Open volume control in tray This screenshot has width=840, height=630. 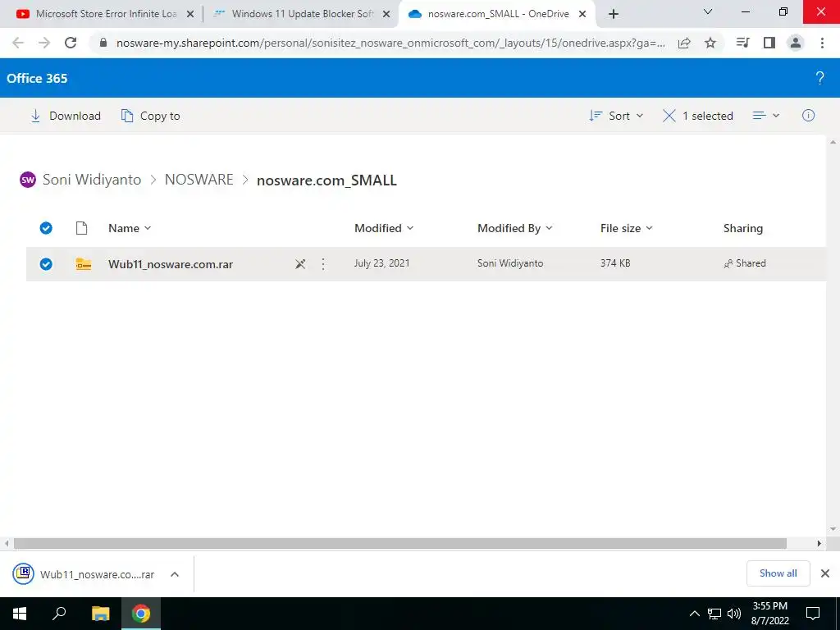[x=734, y=614]
